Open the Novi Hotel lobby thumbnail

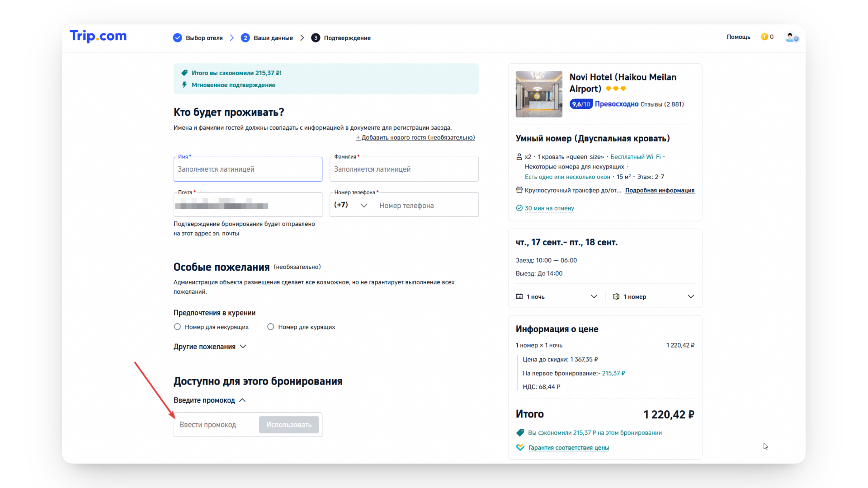[x=539, y=94]
